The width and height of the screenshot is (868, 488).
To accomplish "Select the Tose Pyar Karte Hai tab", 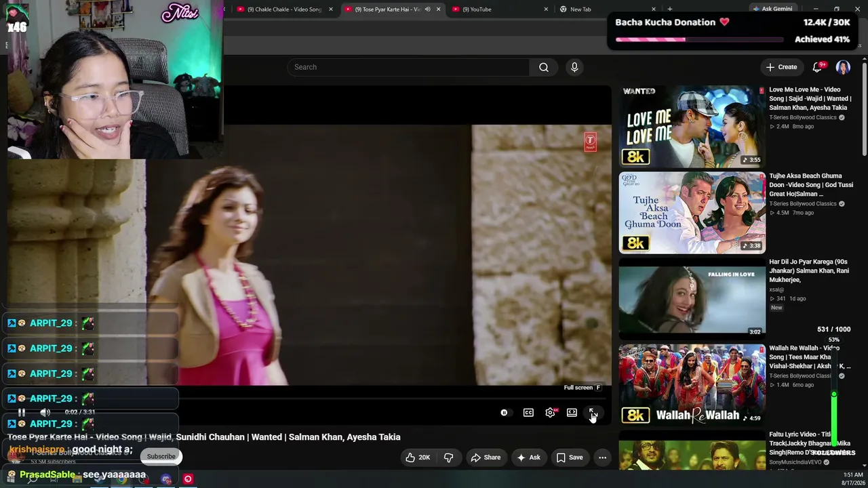I will coord(387,9).
